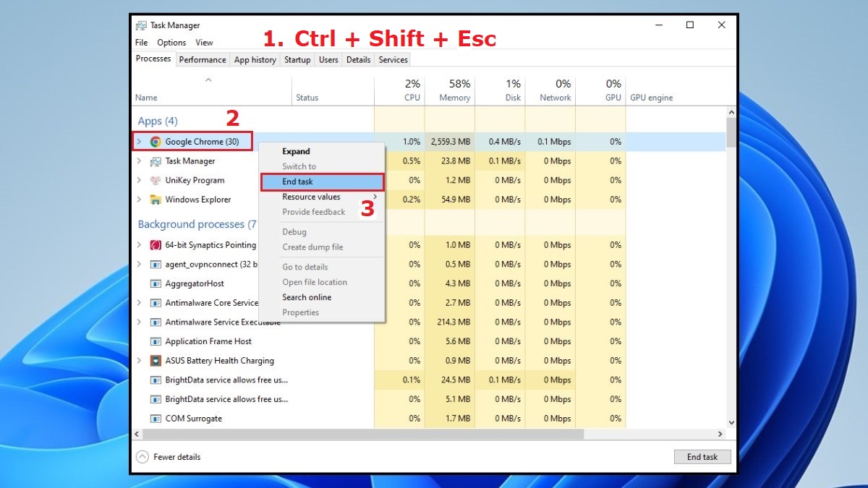The image size is (868, 488).
Task: Switch to the App history tab
Action: [255, 60]
